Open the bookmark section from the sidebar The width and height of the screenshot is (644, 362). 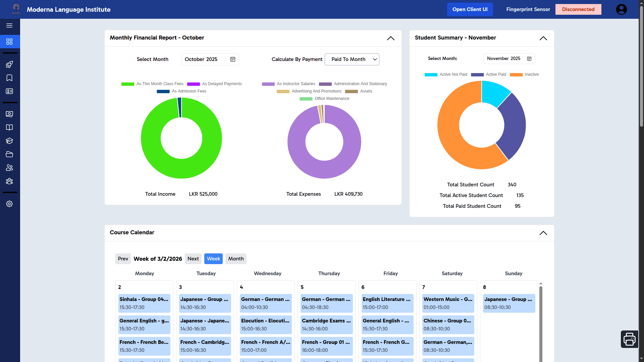click(x=9, y=78)
